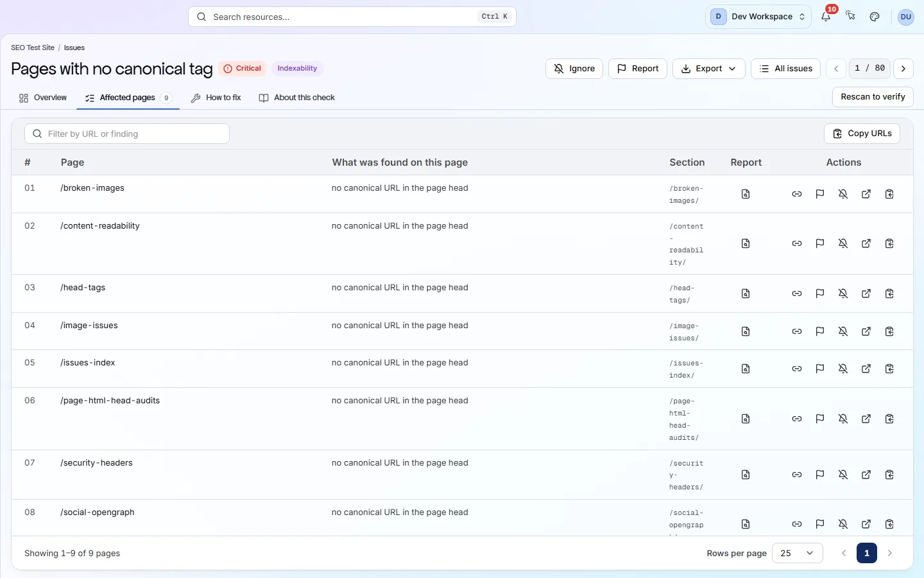This screenshot has height=578, width=924.
Task: Open notifications bell with 10 badge
Action: pos(826,17)
